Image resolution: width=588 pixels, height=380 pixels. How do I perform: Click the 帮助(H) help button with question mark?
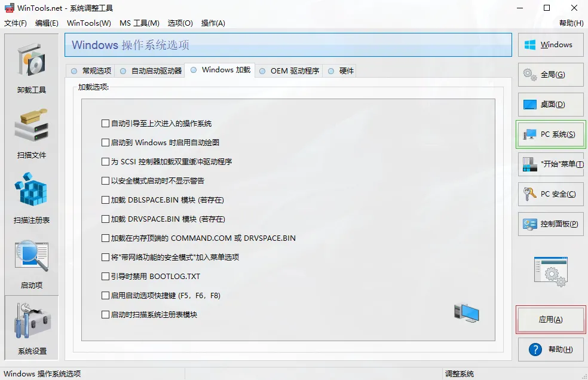(x=550, y=350)
